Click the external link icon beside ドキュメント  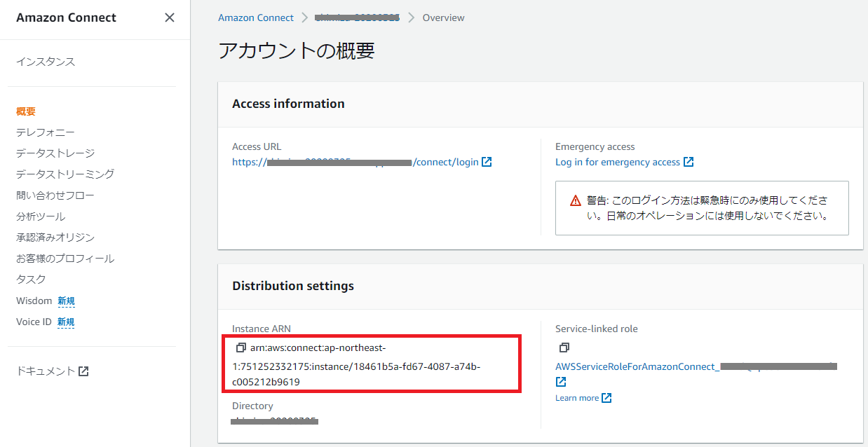click(x=83, y=371)
